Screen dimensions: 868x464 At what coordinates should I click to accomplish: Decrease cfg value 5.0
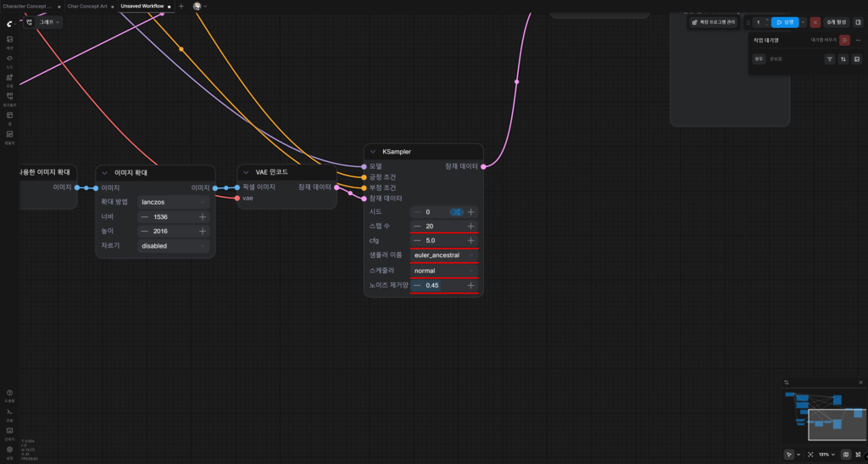coord(417,241)
